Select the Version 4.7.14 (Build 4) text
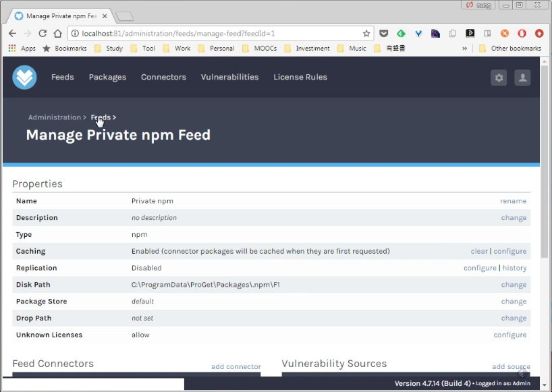Image resolution: width=552 pixels, height=392 pixels. point(433,383)
